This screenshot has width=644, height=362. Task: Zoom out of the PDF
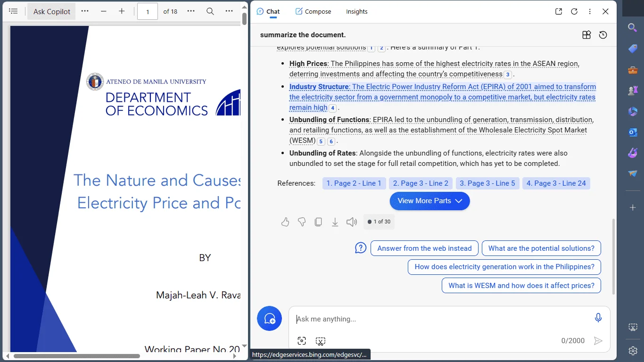(104, 11)
